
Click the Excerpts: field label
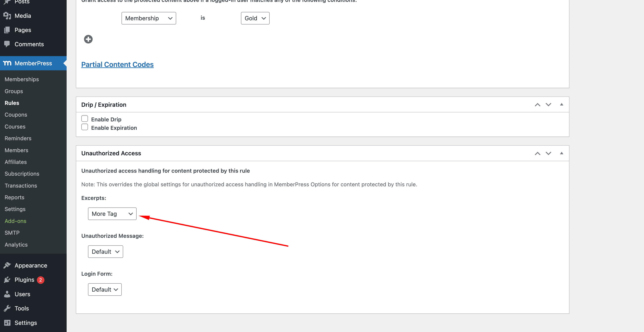(94, 198)
